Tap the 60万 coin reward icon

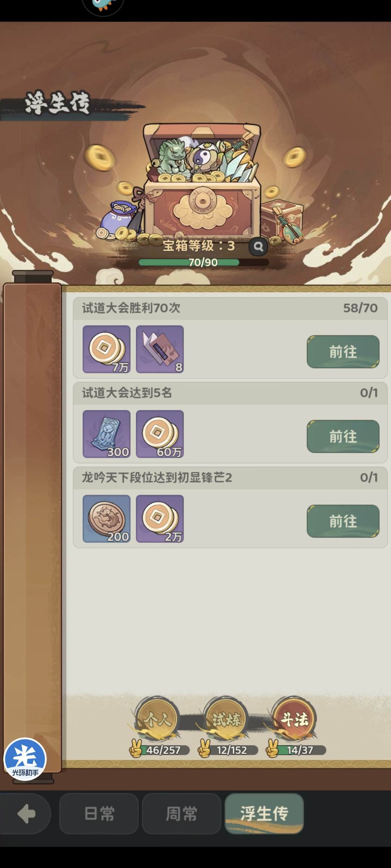[160, 434]
